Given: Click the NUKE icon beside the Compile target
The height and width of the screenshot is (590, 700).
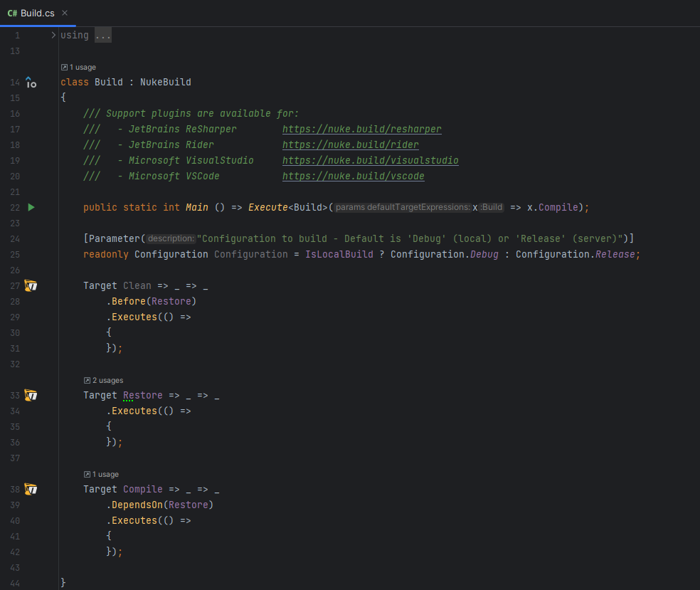Looking at the screenshot, I should (x=31, y=489).
